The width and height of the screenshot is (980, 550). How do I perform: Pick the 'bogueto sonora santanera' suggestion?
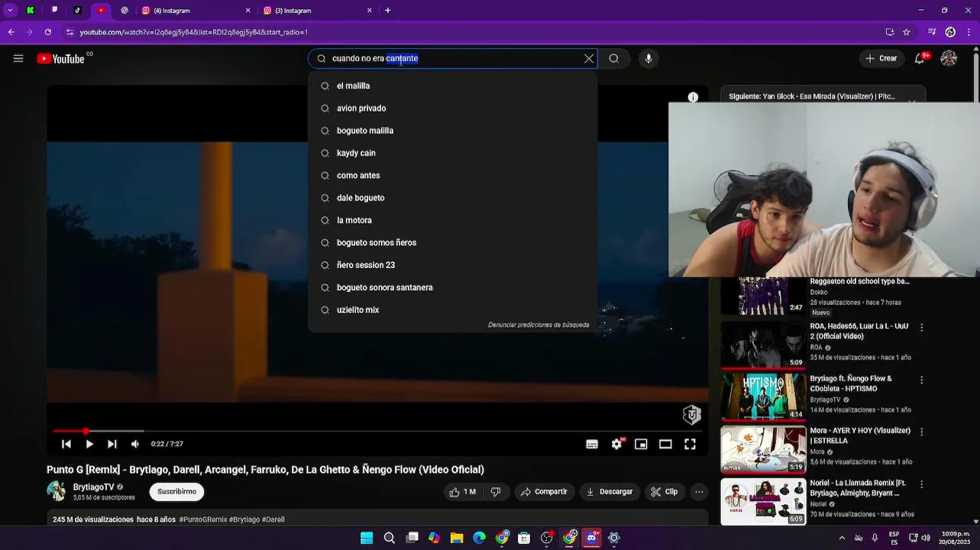tap(452, 288)
